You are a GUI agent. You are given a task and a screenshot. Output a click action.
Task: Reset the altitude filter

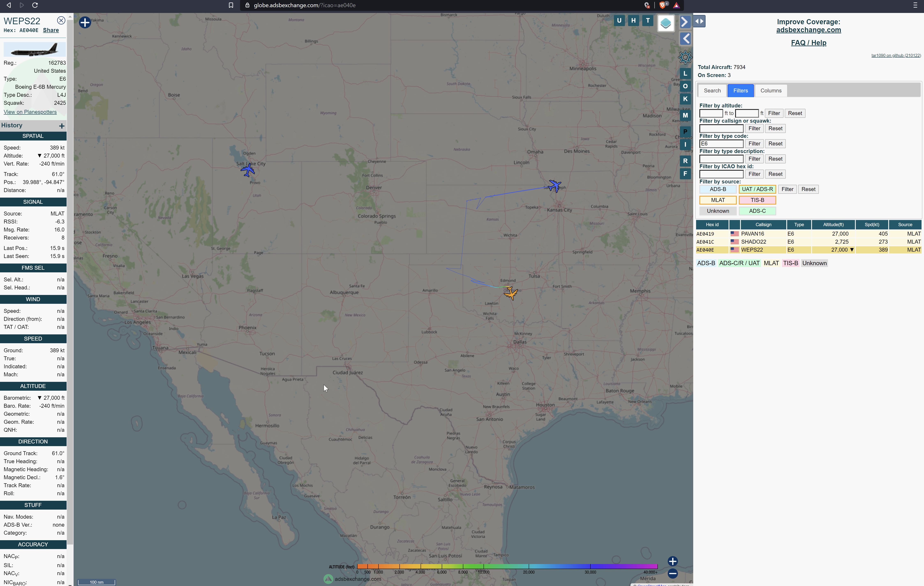click(x=795, y=114)
